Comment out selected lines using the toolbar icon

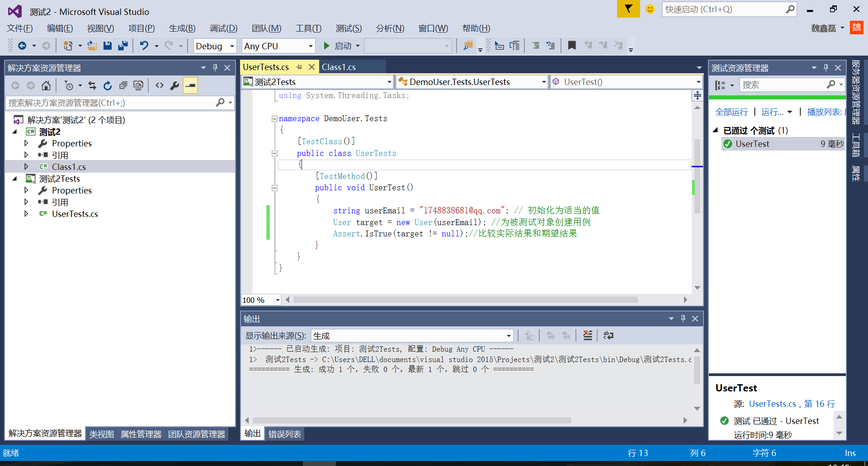tap(536, 46)
